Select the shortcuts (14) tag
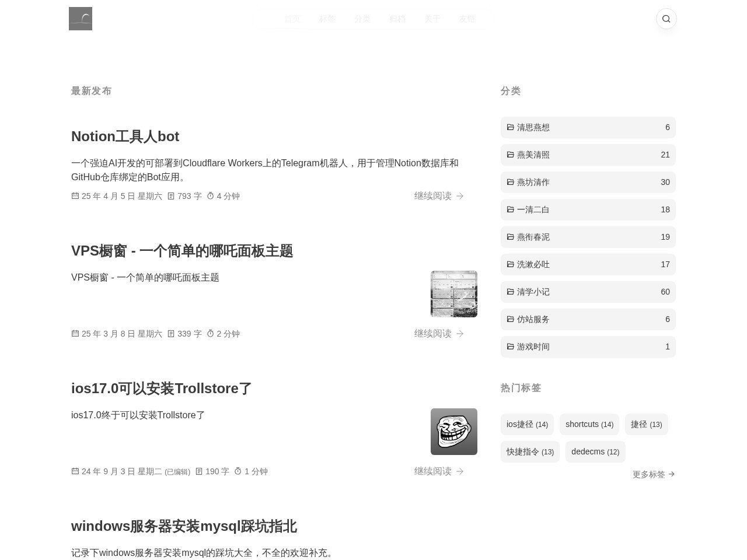Viewport: 747px width, 560px height. [x=589, y=425]
